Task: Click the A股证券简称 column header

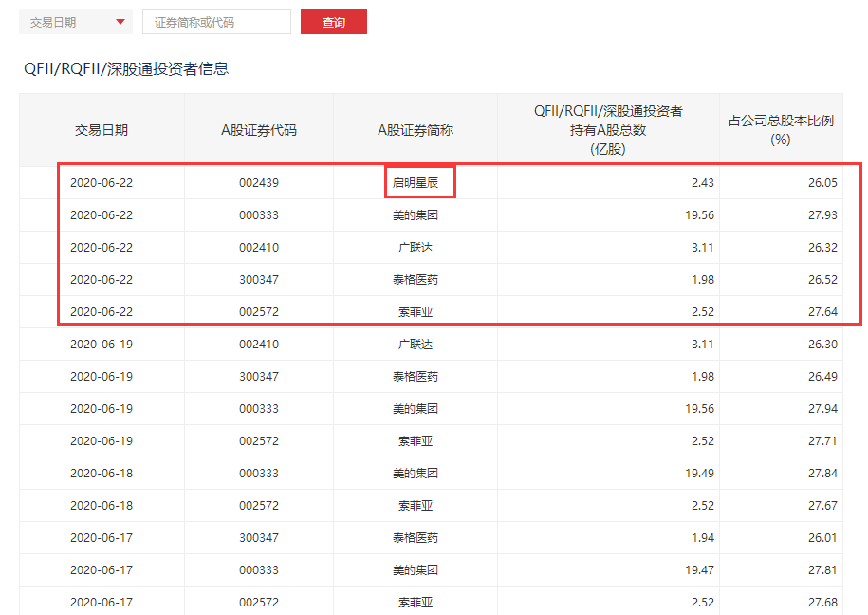Action: (x=416, y=130)
